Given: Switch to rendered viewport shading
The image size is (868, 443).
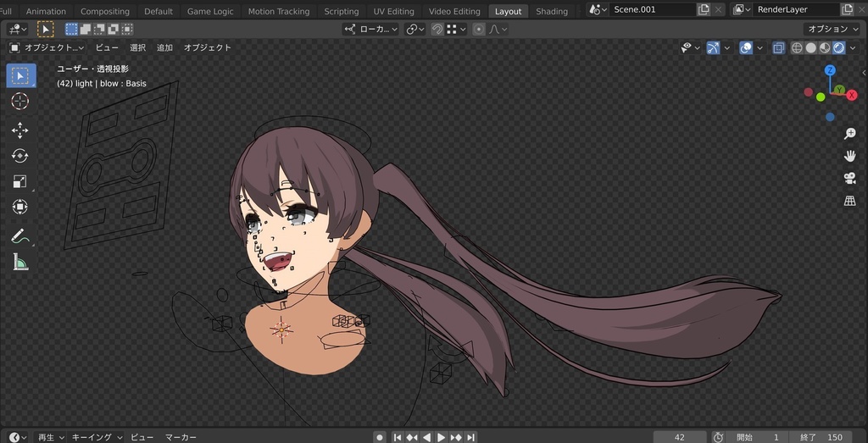Looking at the screenshot, I should click(838, 48).
